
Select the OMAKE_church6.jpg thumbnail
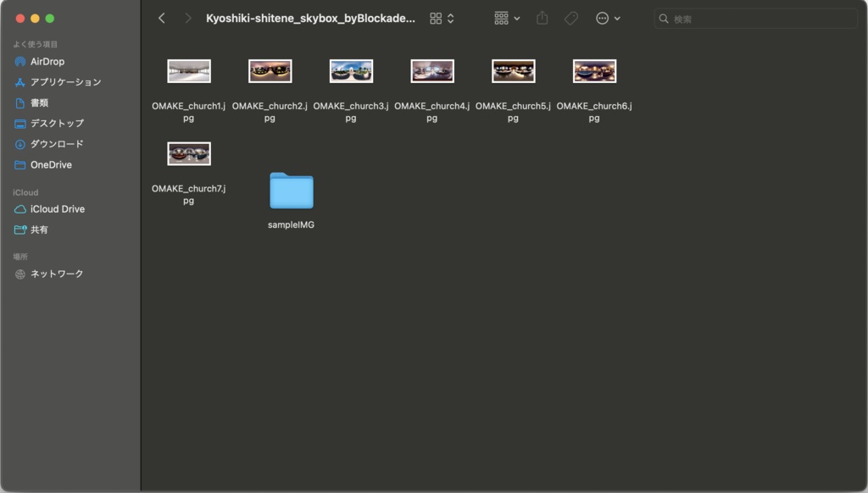pyautogui.click(x=594, y=71)
